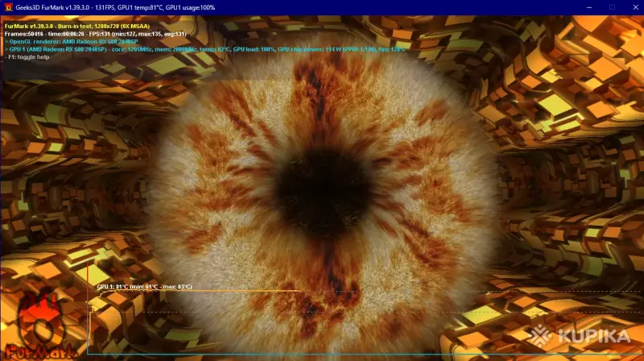Click the furry donut's dark center
The height and width of the screenshot is (361, 644).
(x=323, y=193)
